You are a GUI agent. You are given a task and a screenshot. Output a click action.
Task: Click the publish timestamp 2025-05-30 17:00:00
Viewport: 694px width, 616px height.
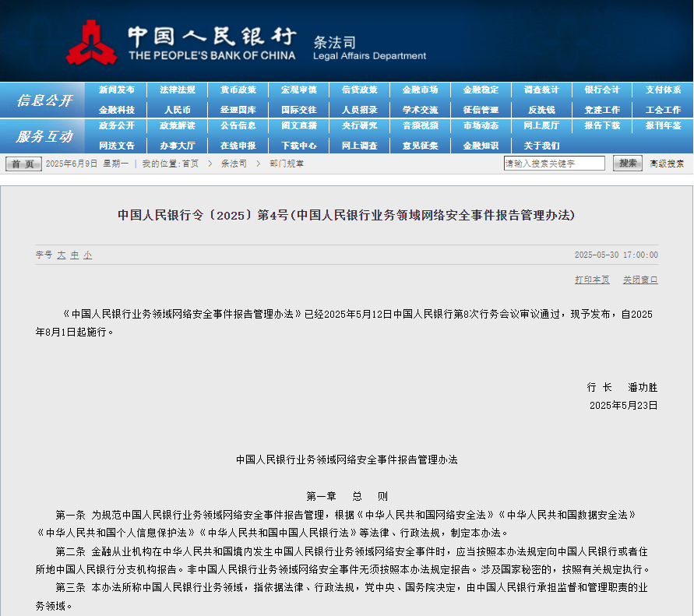616,255
